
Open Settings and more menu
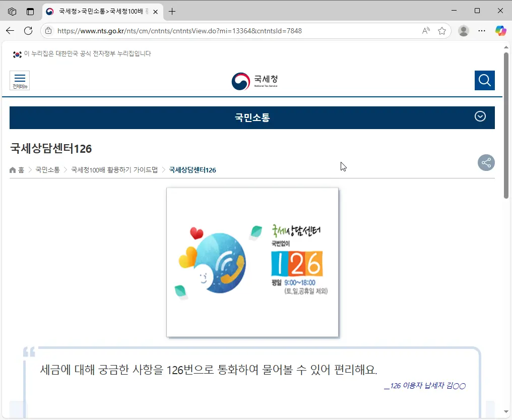(482, 31)
